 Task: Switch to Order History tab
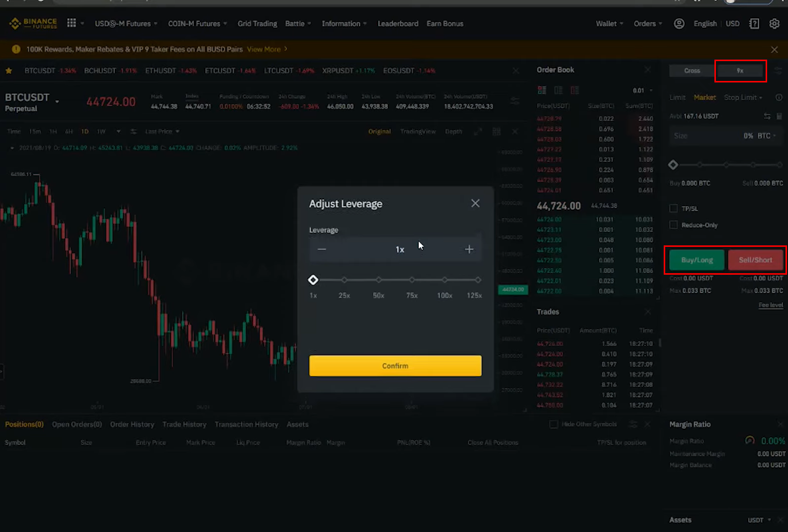pyautogui.click(x=132, y=424)
